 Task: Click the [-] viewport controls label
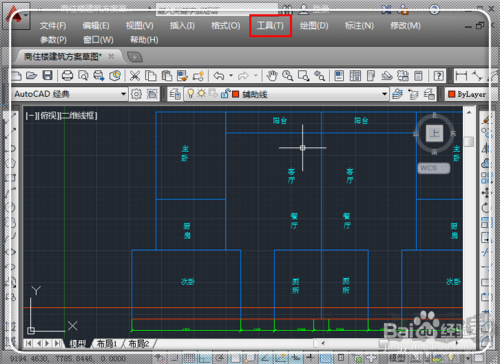pyautogui.click(x=30, y=116)
